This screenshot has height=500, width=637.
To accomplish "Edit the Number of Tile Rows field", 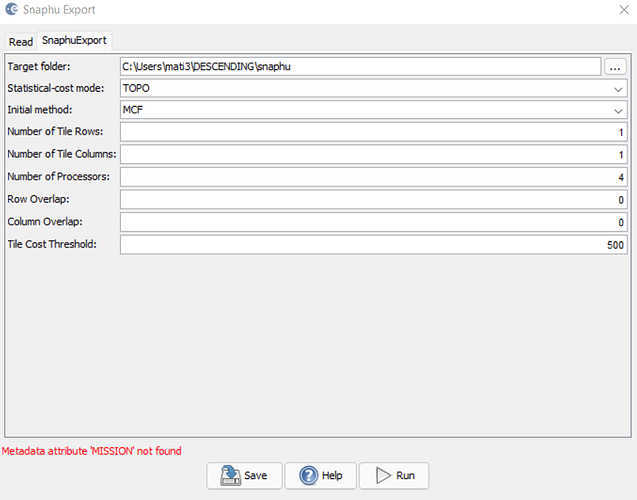I will [x=373, y=132].
